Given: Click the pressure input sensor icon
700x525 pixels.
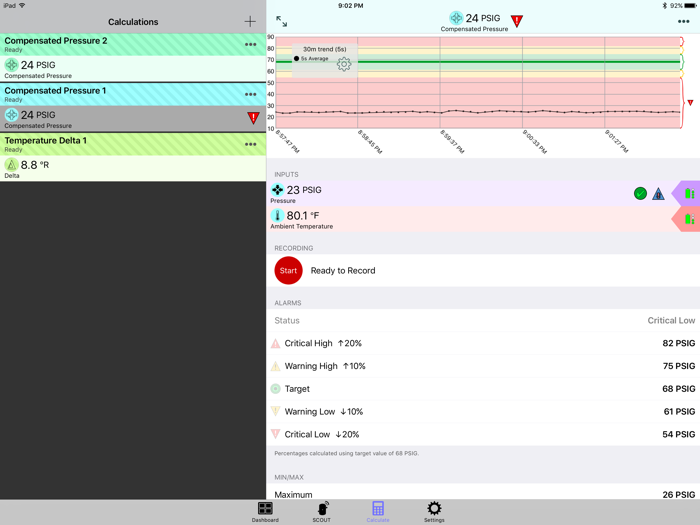Looking at the screenshot, I should click(277, 190).
